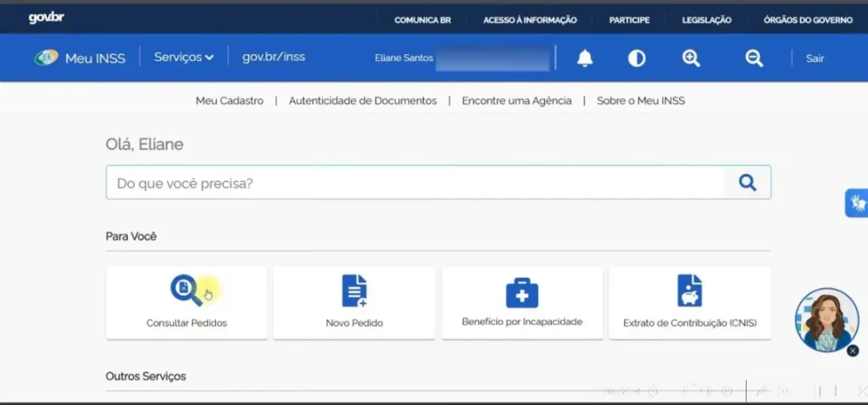Open Comunica BR menu item

coord(422,20)
